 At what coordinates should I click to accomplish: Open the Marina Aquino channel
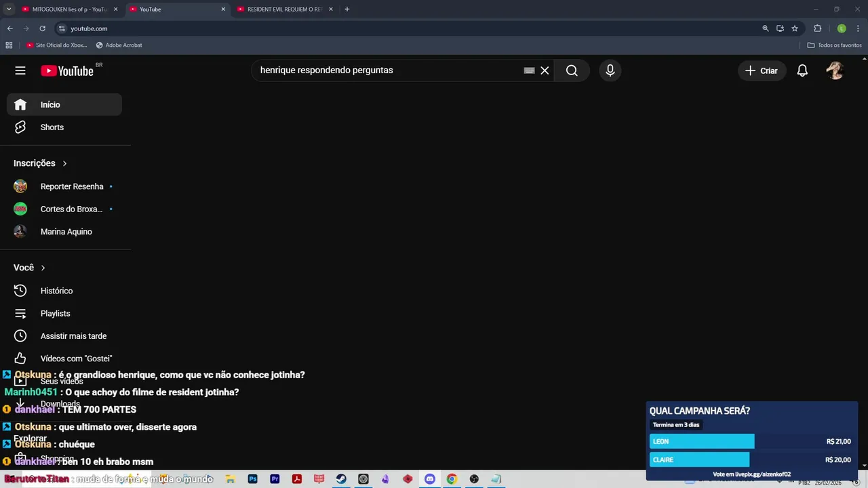(x=64, y=232)
